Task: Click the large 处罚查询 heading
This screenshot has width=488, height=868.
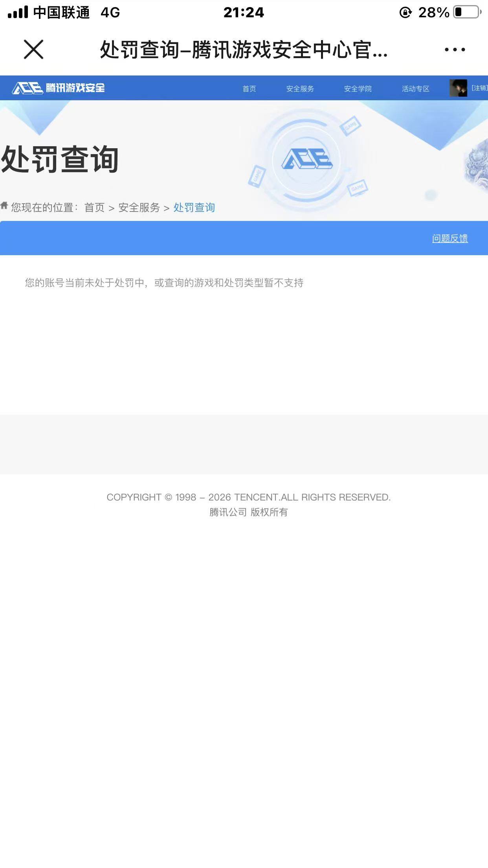Action: pyautogui.click(x=60, y=159)
